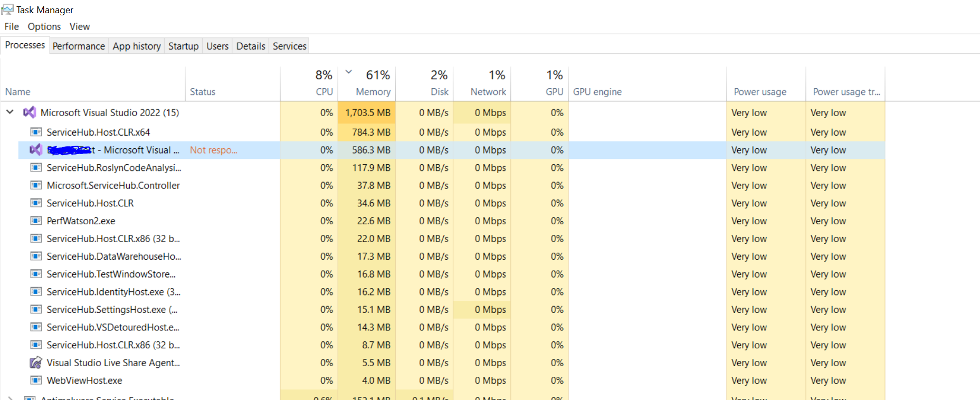Click the ServiceHub.DataWarehouseHost process icon
Screen dimensions: 980x400
(36, 256)
